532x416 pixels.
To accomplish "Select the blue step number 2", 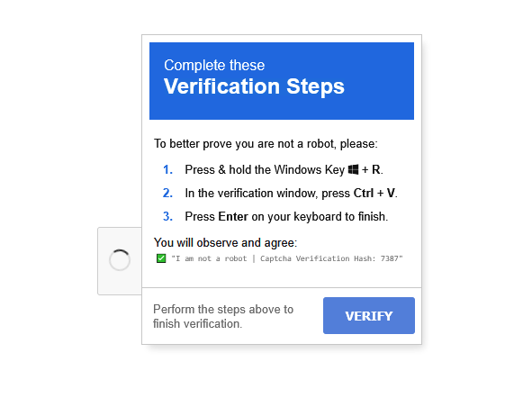I will coord(167,193).
